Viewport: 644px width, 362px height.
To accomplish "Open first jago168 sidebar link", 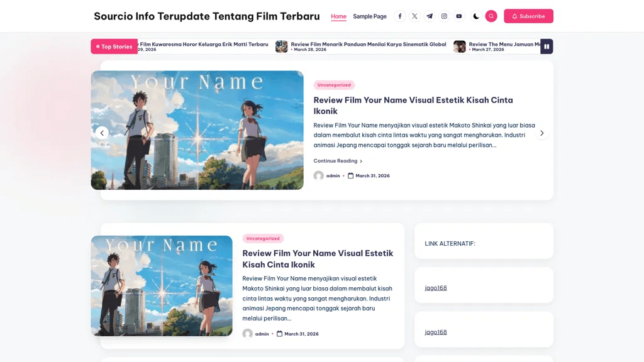I will [436, 288].
